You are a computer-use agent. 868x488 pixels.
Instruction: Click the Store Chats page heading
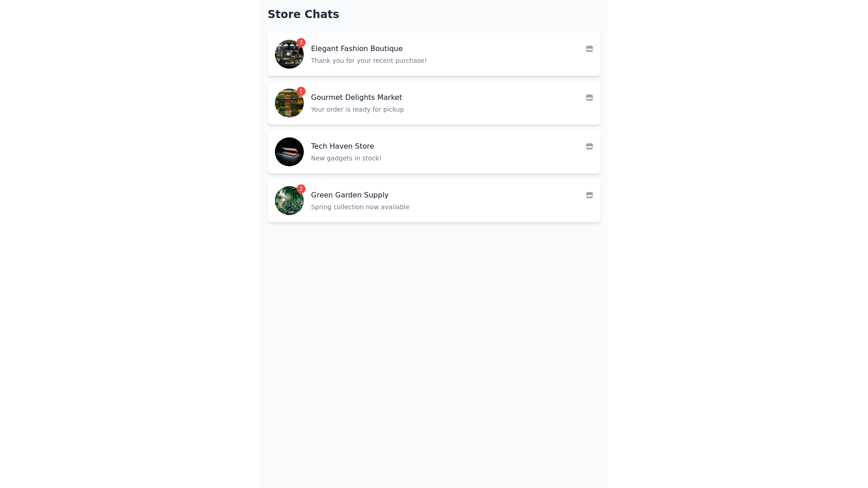click(x=303, y=14)
